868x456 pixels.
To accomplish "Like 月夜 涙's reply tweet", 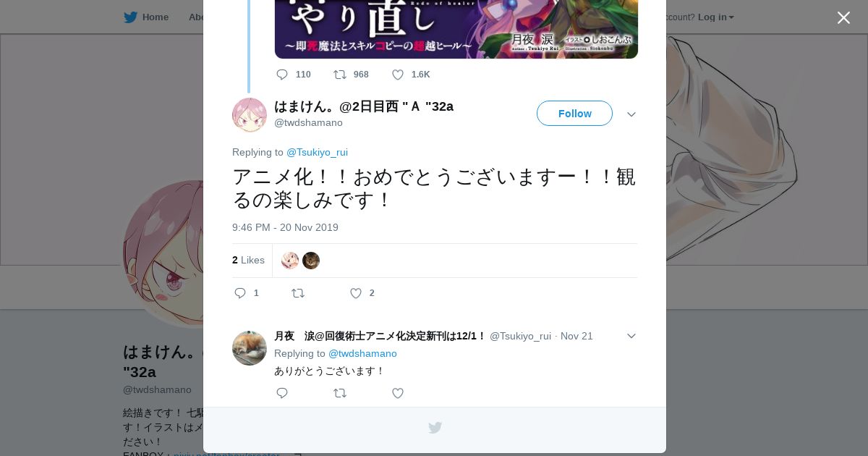I will click(398, 393).
